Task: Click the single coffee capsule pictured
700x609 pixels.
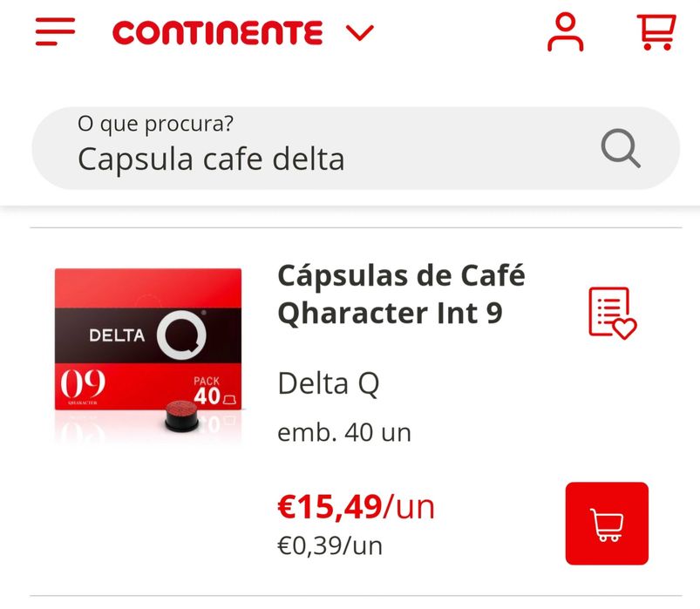Action: (x=181, y=416)
